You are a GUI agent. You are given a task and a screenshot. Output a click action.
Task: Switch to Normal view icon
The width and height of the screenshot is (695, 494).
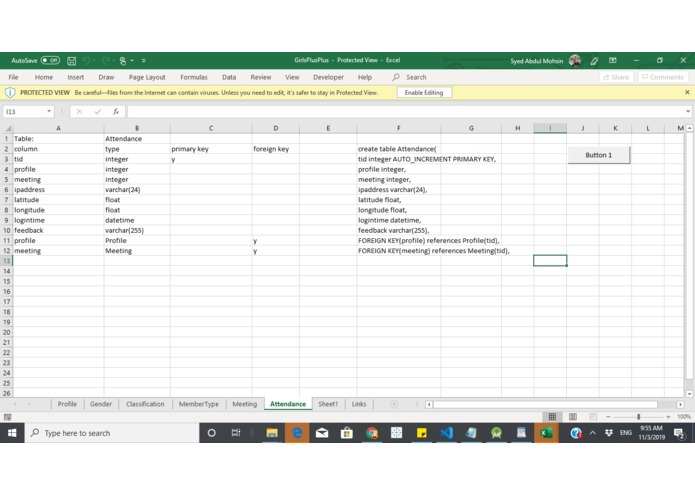point(552,416)
